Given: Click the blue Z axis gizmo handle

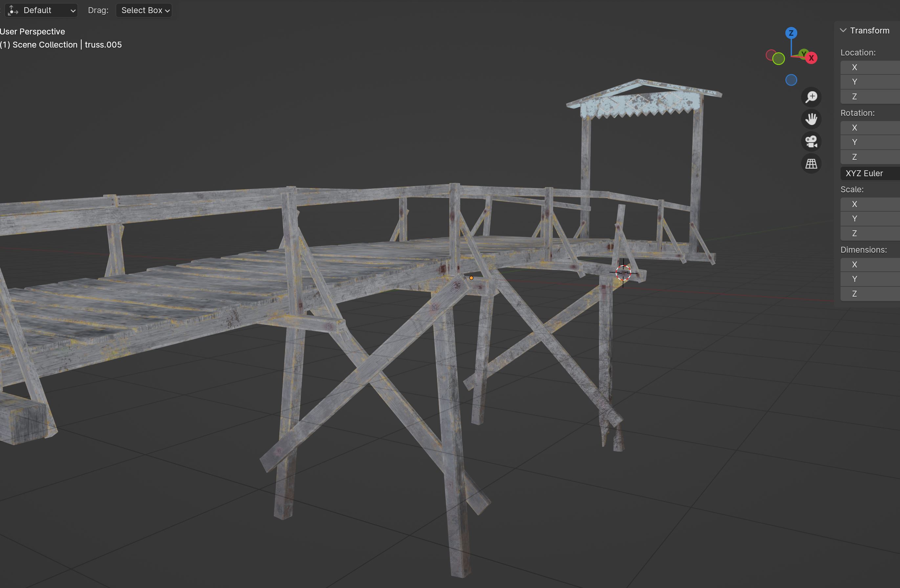Looking at the screenshot, I should pyautogui.click(x=791, y=33).
